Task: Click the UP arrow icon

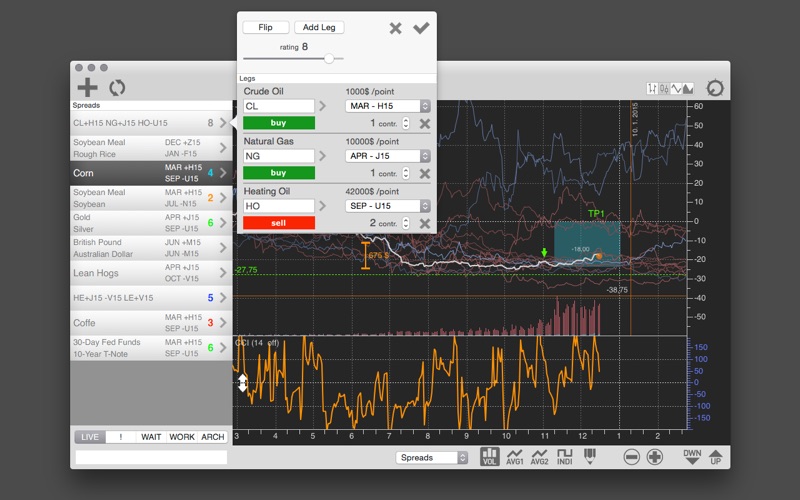Action: [714, 457]
